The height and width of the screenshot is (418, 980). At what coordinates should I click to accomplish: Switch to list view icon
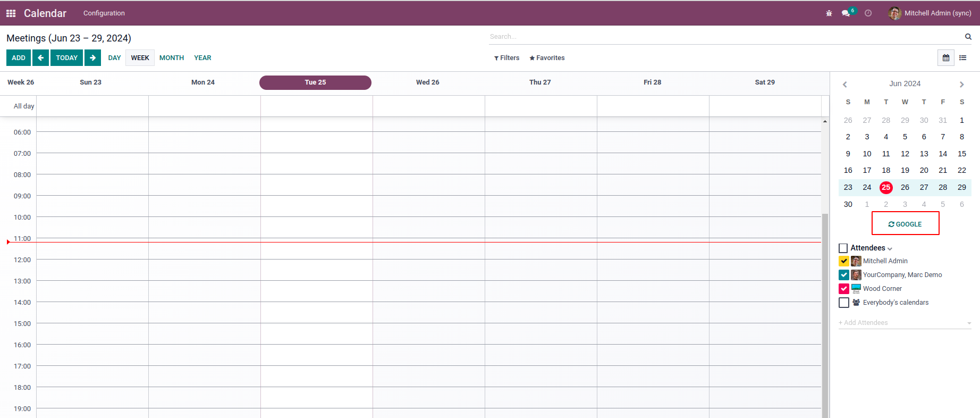point(963,57)
